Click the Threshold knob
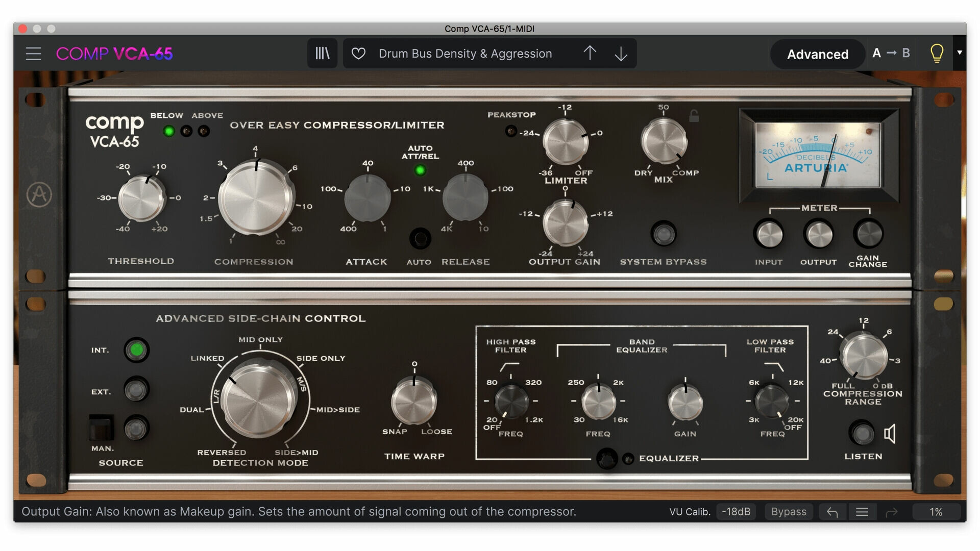The image size is (980, 551). pos(141,198)
